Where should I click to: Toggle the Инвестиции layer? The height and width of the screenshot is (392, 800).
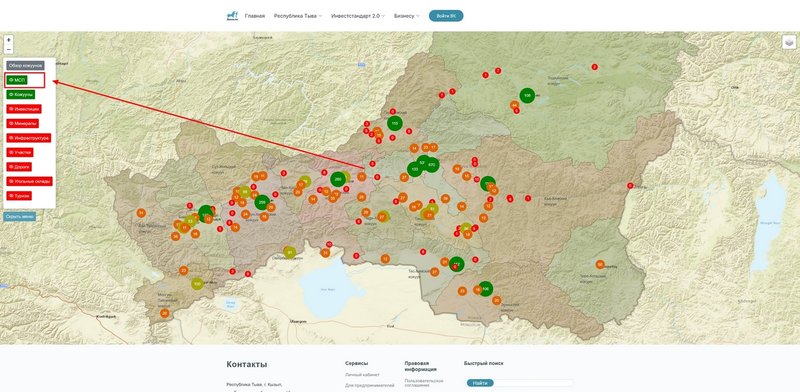(24, 109)
